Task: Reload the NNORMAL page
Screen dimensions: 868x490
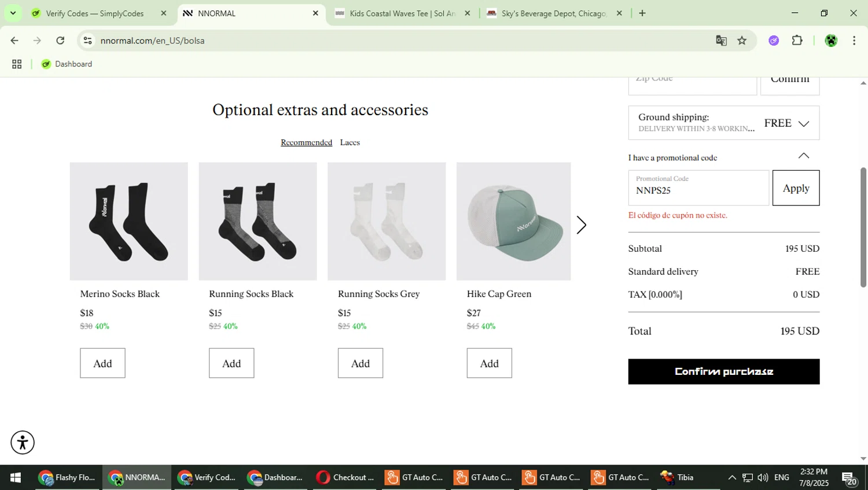Action: tap(60, 40)
